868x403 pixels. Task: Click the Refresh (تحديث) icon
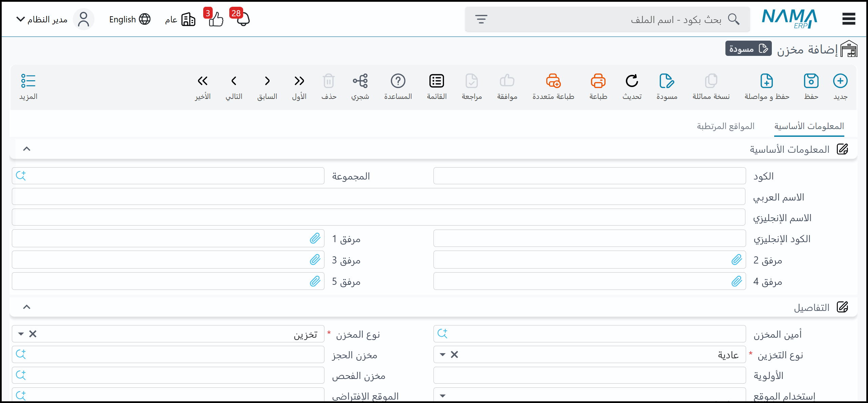[632, 81]
